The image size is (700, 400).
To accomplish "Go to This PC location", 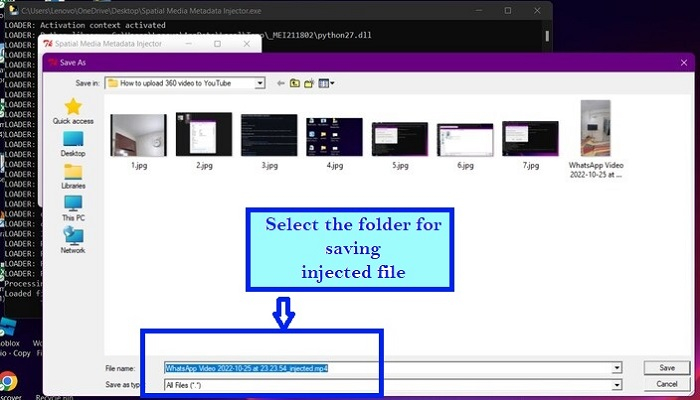I will 73,205.
